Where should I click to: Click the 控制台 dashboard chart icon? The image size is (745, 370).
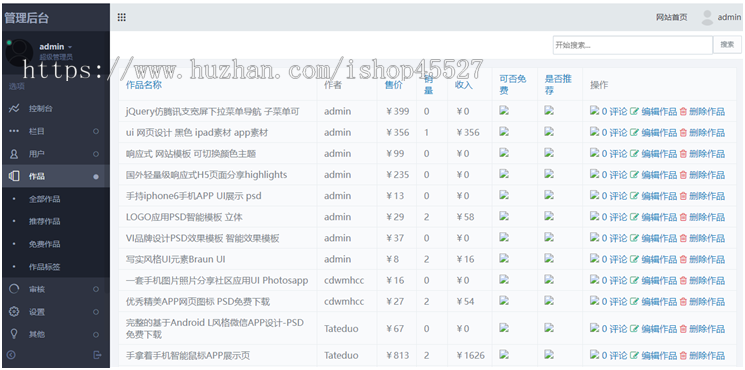(14, 108)
